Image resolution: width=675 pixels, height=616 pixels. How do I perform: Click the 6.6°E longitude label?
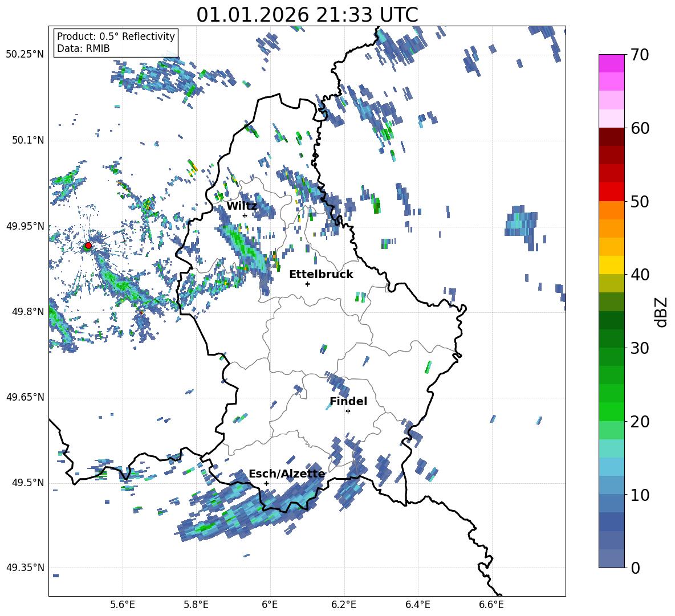(x=491, y=605)
